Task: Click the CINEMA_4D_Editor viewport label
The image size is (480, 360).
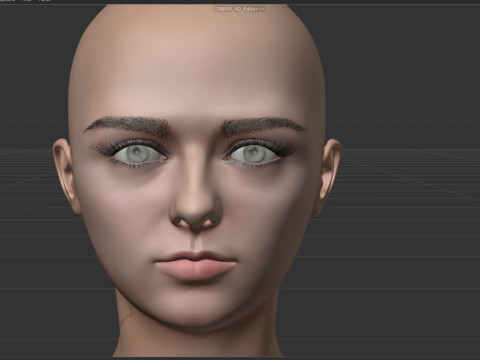Action: coord(239,9)
